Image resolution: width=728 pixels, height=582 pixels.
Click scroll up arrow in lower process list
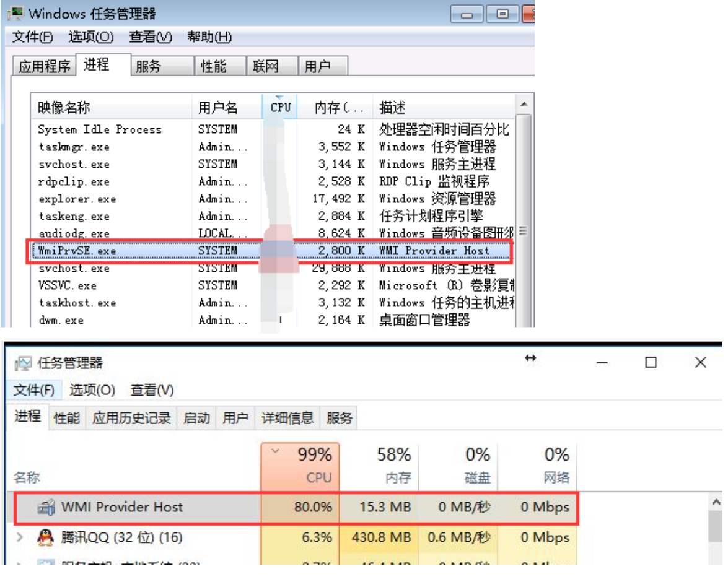716,502
